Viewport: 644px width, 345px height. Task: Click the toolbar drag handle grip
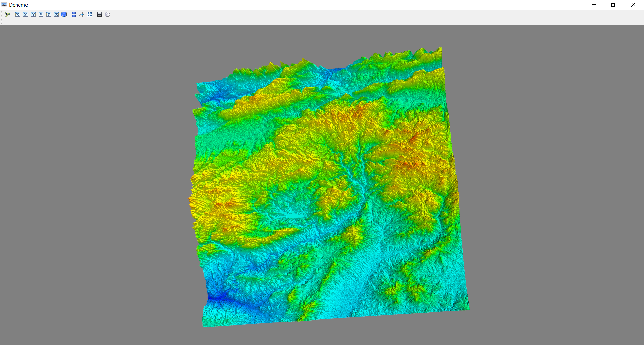[x=2, y=17]
